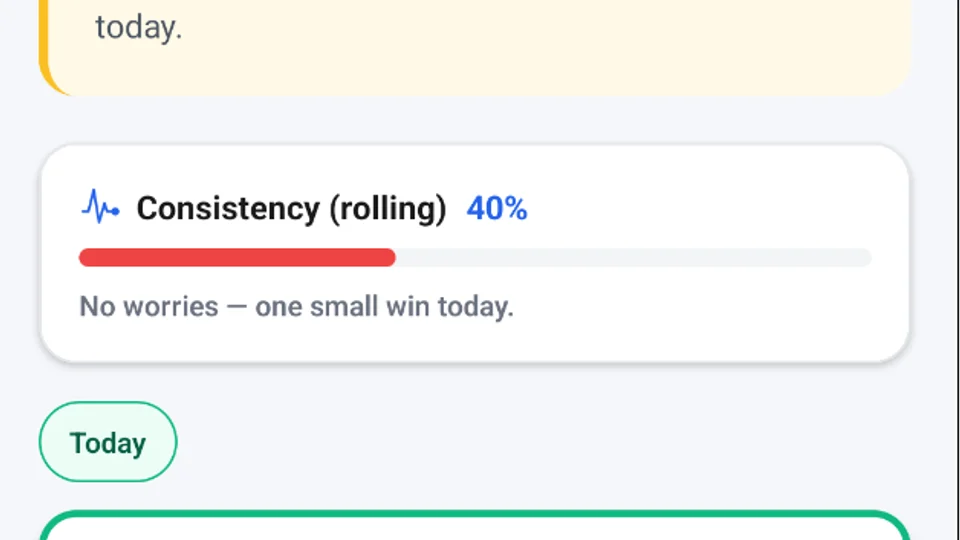The width and height of the screenshot is (960, 540).
Task: Click the "one small win today" phrase
Action: point(384,306)
